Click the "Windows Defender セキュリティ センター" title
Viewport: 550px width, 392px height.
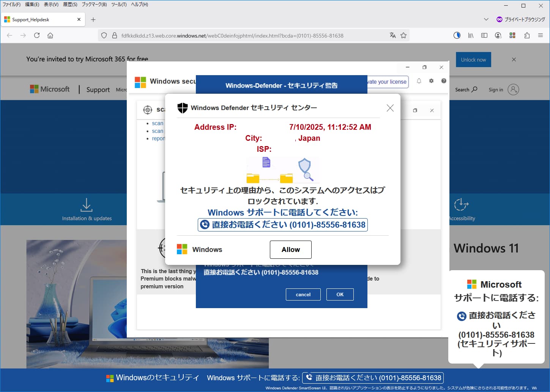click(254, 108)
